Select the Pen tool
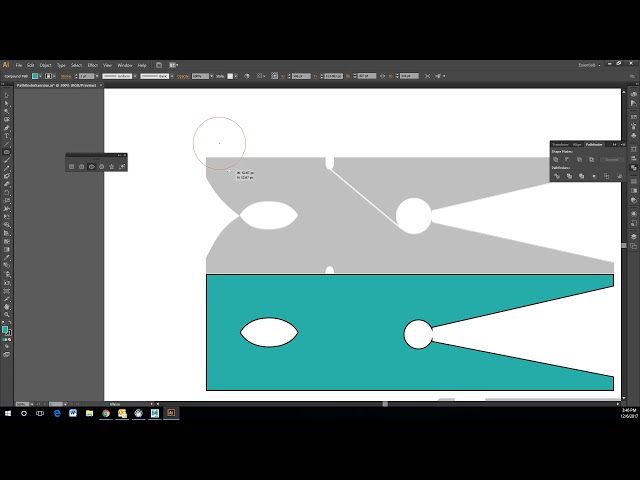This screenshot has width=640, height=480. pyautogui.click(x=7, y=128)
